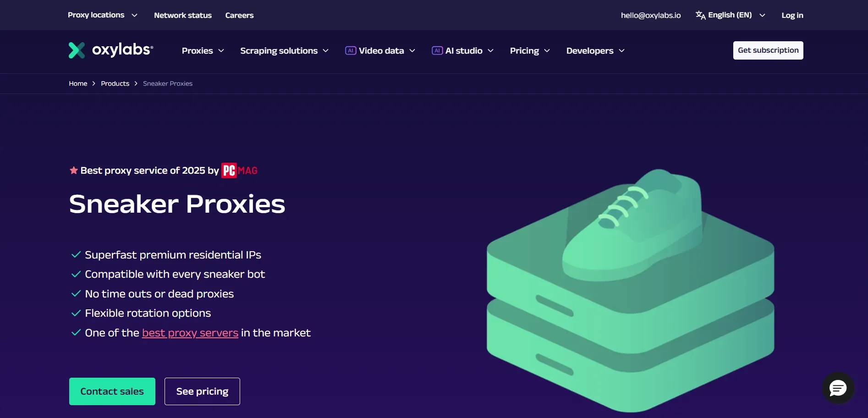Viewport: 868px width, 418px height.
Task: Open the Pricing menu item
Action: 524,50
